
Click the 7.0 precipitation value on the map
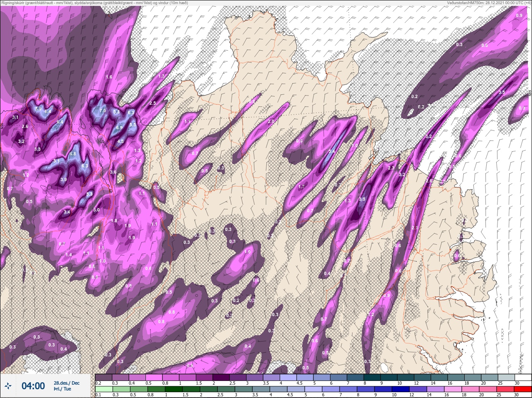pyautogui.click(x=103, y=111)
